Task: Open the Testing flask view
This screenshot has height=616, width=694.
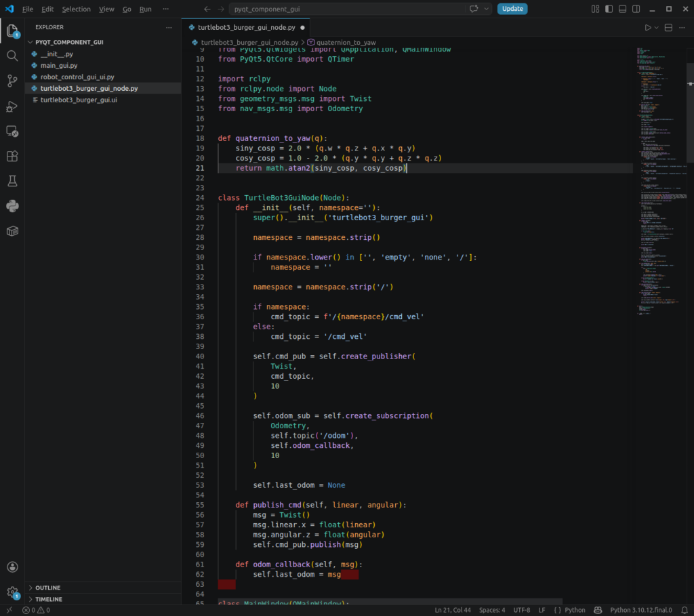Action: point(12,181)
